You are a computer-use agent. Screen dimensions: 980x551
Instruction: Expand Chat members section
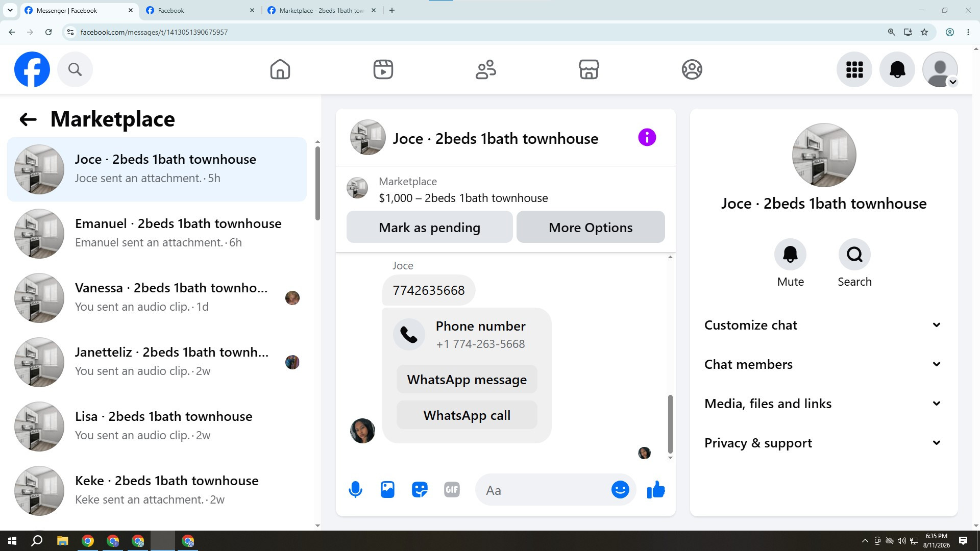coord(823,364)
